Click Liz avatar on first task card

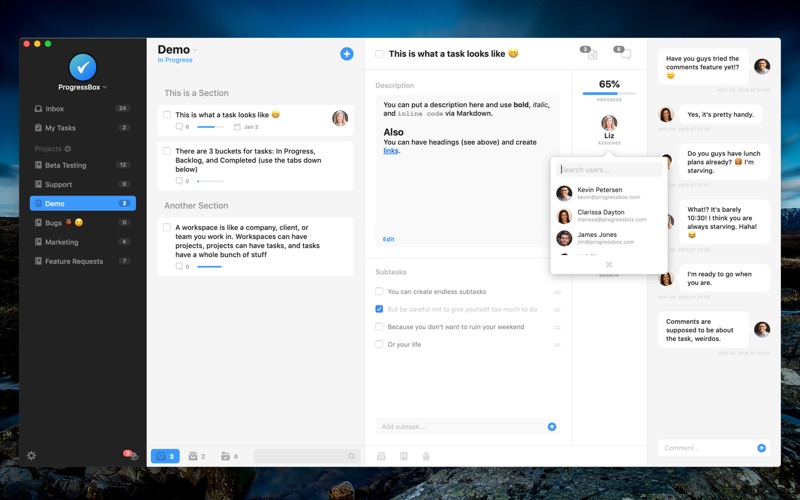click(x=340, y=118)
